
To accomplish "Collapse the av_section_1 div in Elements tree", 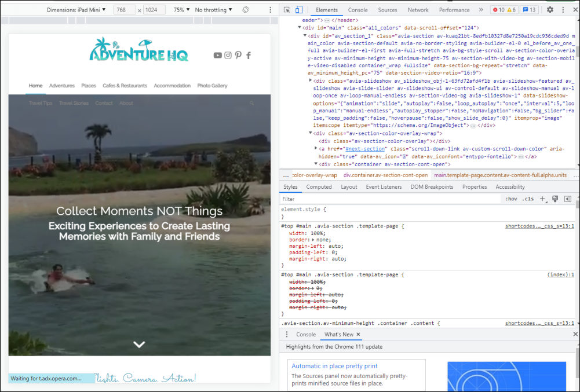I will tap(304, 35).
